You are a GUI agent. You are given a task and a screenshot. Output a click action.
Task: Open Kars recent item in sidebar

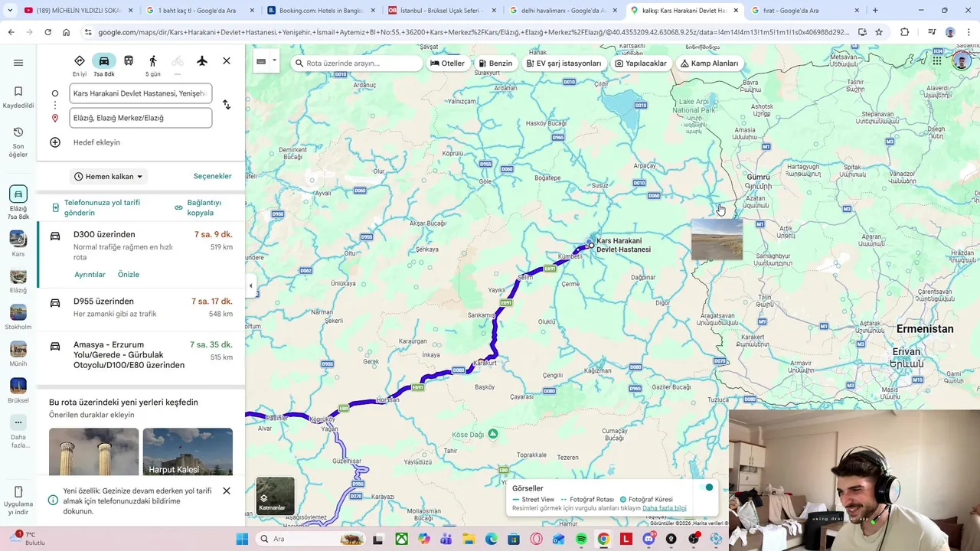point(18,243)
